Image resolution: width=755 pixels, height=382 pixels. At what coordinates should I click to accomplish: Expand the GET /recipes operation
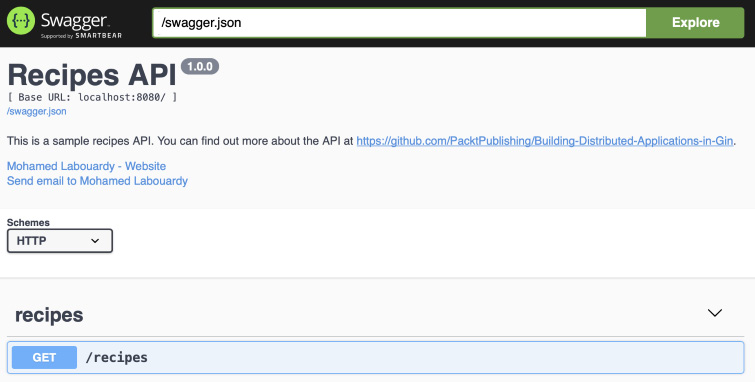(376, 357)
